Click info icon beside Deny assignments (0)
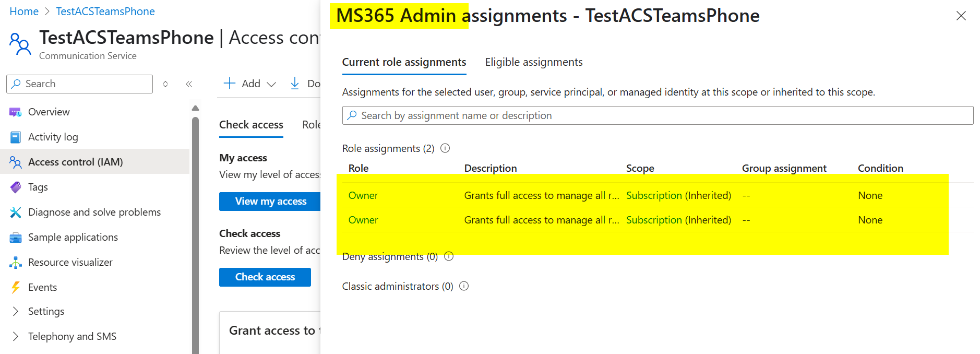Image resolution: width=980 pixels, height=354 pixels. (449, 256)
